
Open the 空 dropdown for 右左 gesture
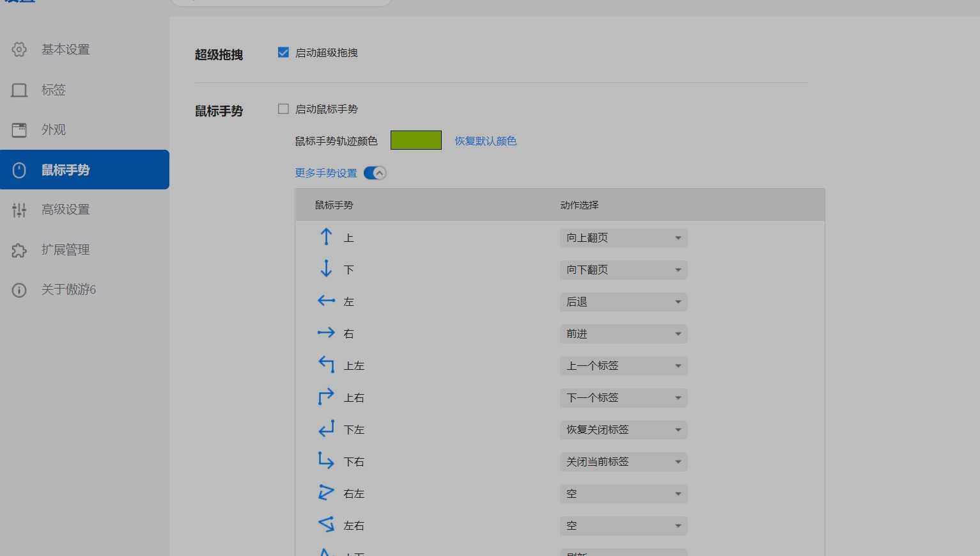pyautogui.click(x=623, y=494)
